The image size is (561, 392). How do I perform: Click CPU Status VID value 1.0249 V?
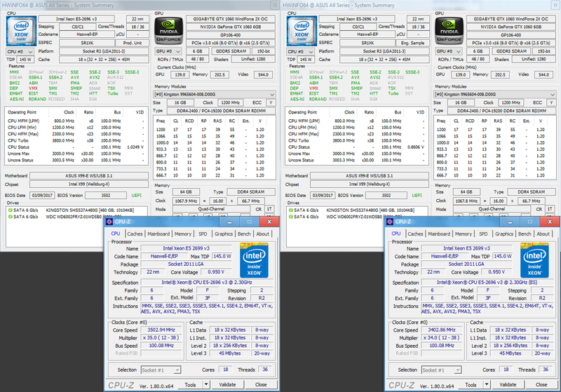coord(135,147)
